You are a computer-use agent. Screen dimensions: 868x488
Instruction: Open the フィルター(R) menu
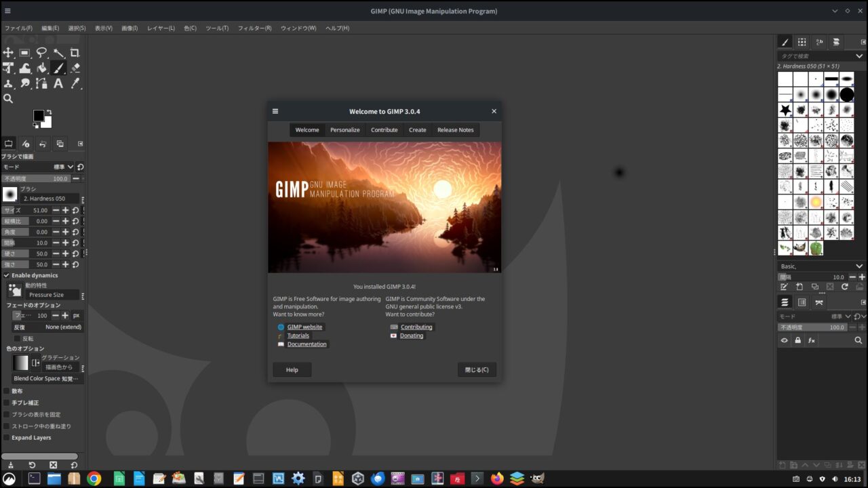(254, 28)
